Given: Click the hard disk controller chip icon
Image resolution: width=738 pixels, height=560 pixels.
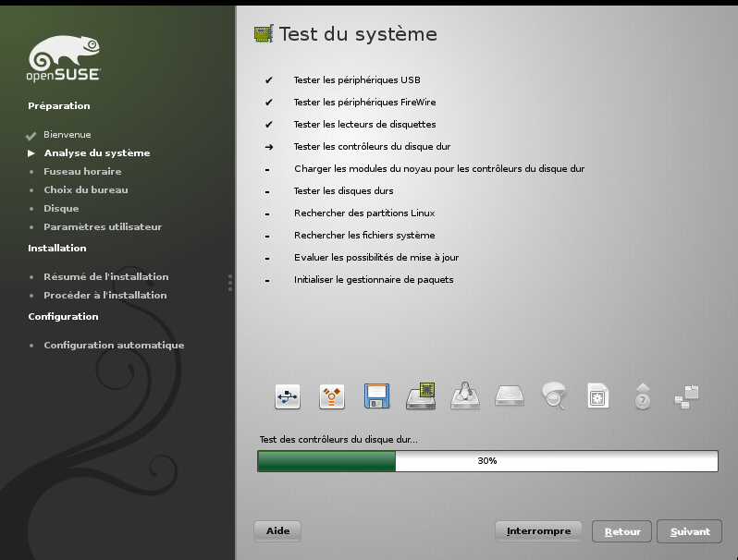Looking at the screenshot, I should [x=421, y=396].
